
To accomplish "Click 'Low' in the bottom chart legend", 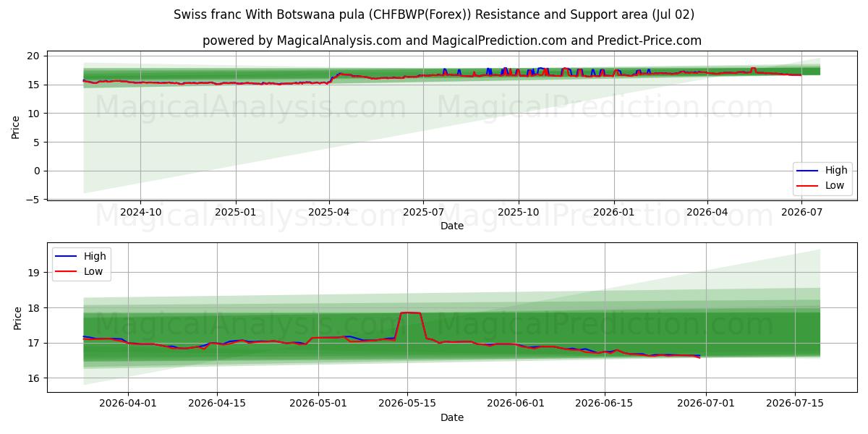I will coord(94,271).
